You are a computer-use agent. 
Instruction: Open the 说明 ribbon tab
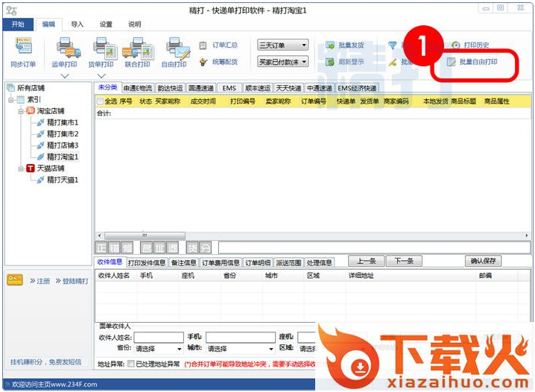pos(134,25)
